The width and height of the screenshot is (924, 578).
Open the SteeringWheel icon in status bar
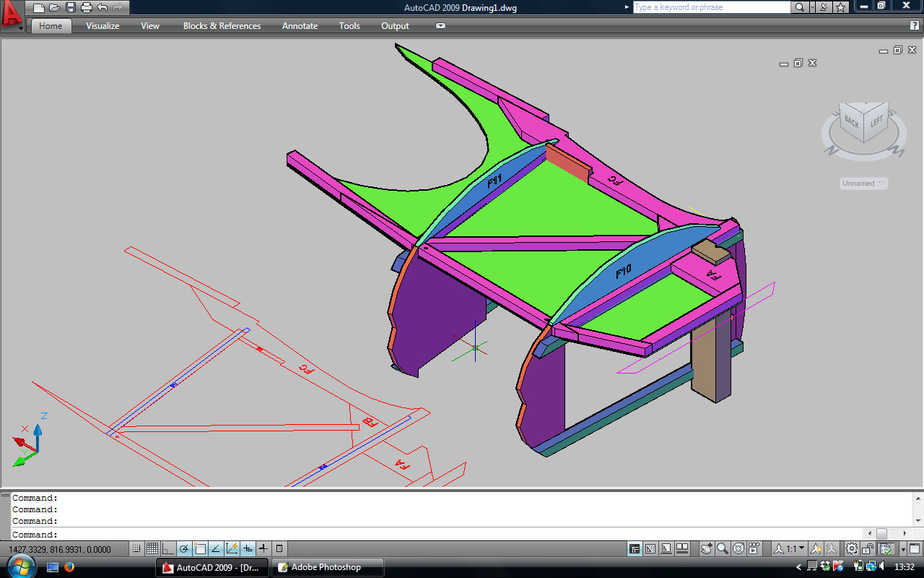(738, 549)
